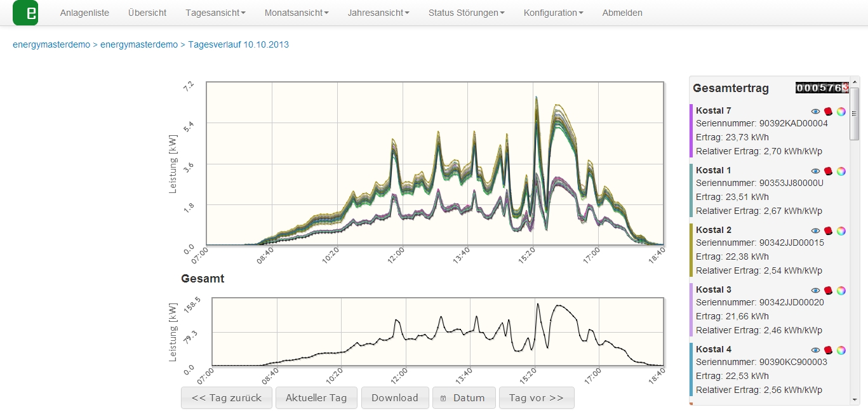868x419 pixels.
Task: Open the Übersicht page
Action: (147, 13)
